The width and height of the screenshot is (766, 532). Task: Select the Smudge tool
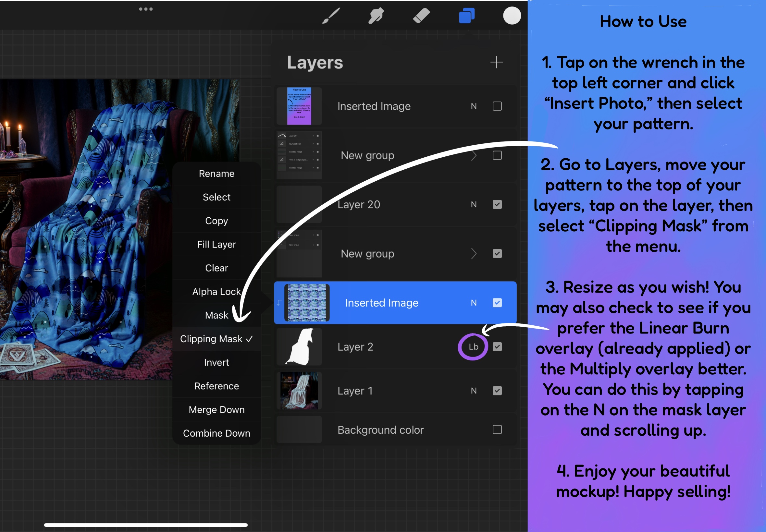coord(376,16)
